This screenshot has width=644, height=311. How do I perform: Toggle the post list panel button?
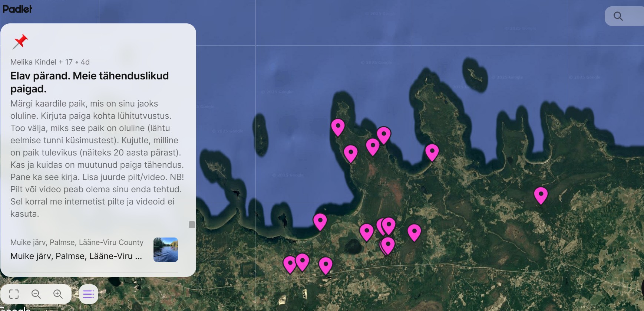(88, 294)
